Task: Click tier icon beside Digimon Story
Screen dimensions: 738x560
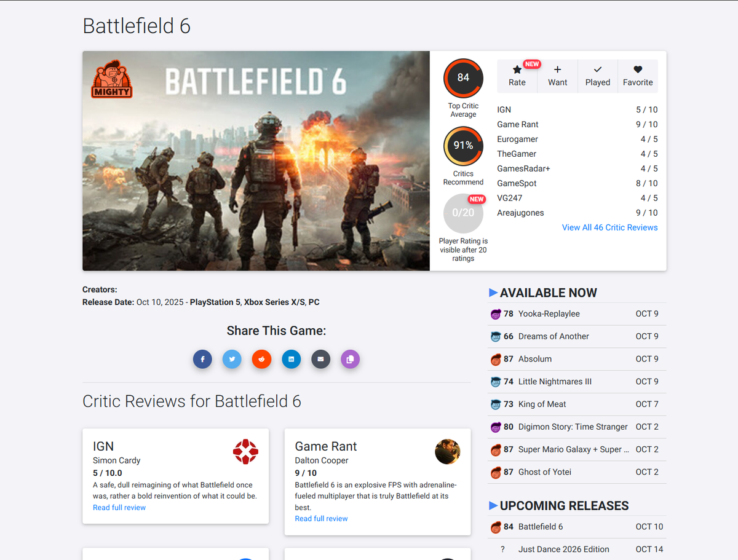Action: (496, 427)
